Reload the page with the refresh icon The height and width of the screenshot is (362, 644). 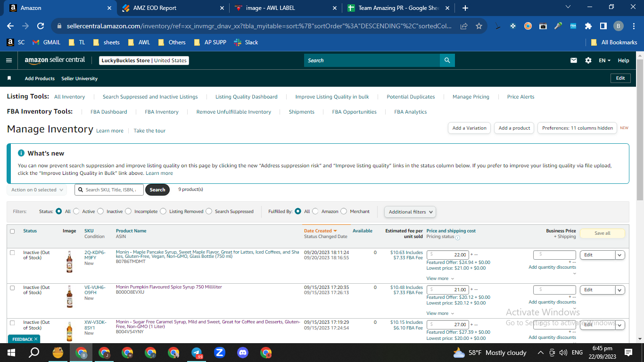tap(41, 26)
